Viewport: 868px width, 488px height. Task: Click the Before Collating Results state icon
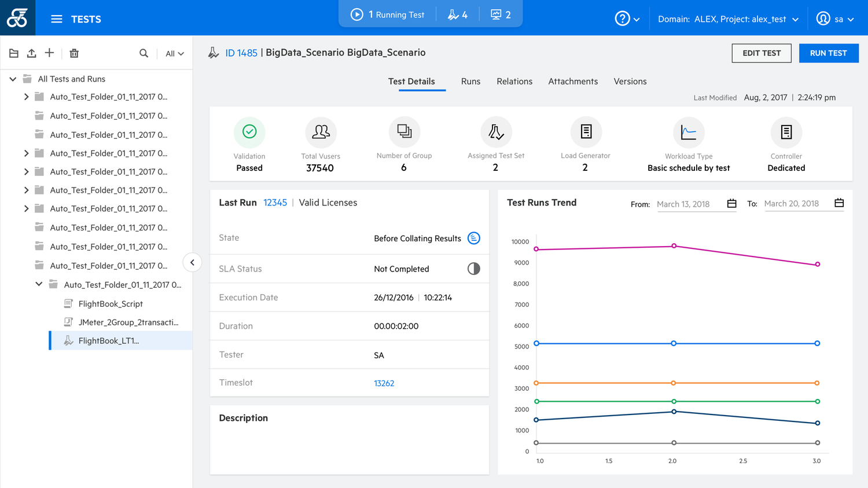[473, 238]
